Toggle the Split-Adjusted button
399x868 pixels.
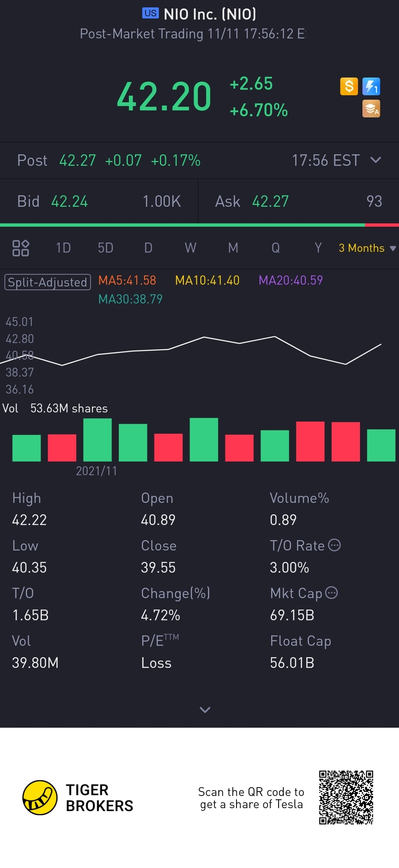click(48, 282)
